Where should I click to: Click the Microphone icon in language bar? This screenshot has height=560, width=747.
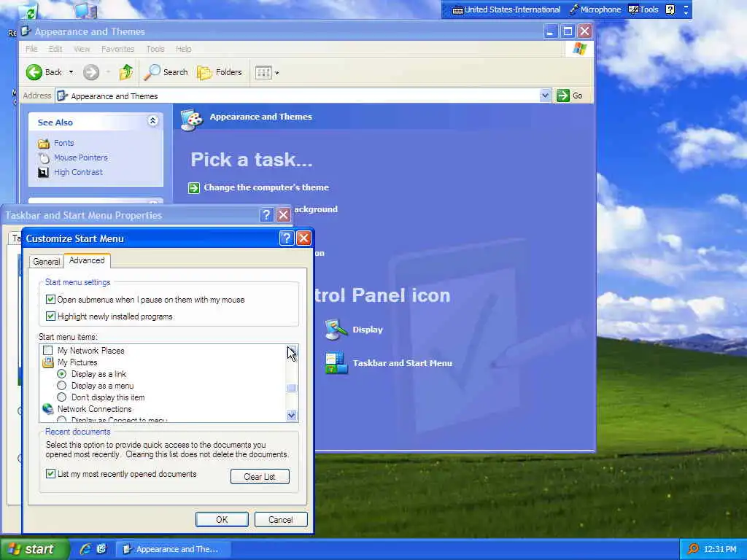coord(574,9)
